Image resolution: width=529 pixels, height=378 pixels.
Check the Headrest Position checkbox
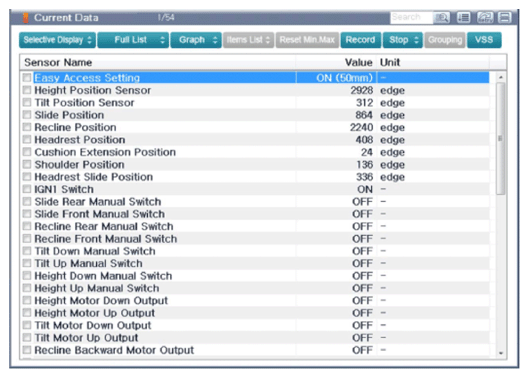click(27, 140)
